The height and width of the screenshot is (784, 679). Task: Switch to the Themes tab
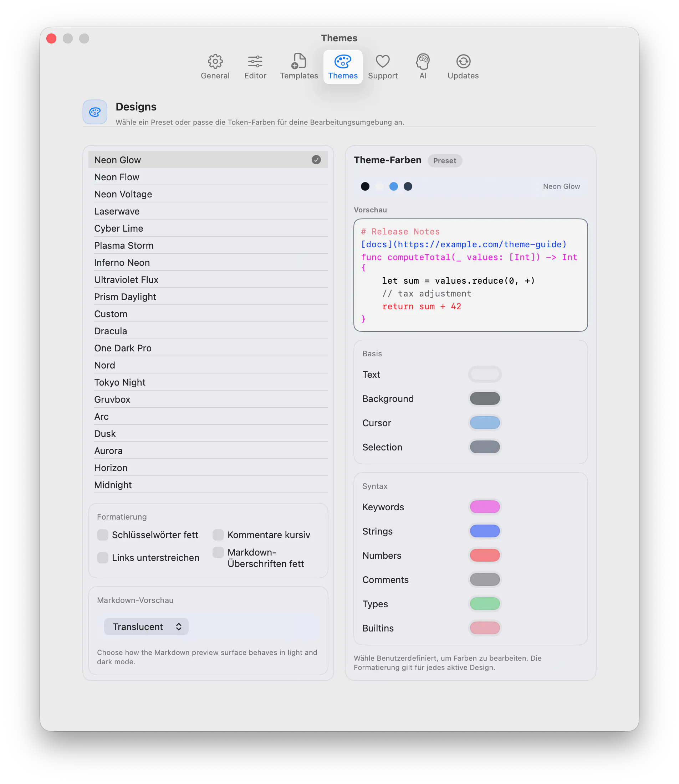tap(343, 67)
